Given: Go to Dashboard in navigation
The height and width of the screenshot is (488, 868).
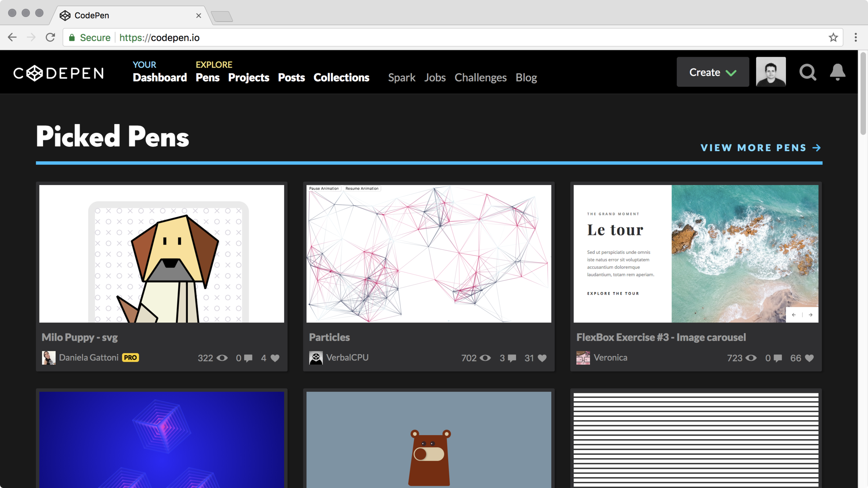Looking at the screenshot, I should (159, 77).
